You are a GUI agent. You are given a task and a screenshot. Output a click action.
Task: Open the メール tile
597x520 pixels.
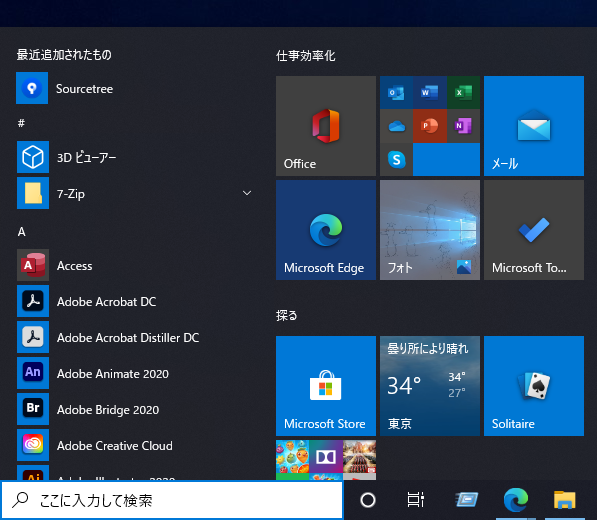coord(534,126)
